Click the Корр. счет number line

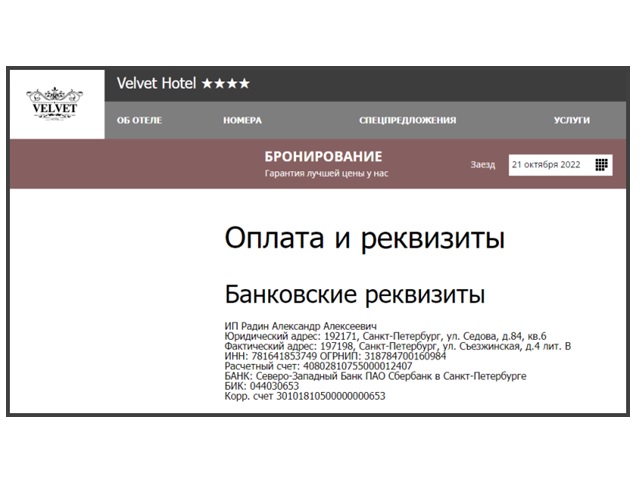(305, 396)
